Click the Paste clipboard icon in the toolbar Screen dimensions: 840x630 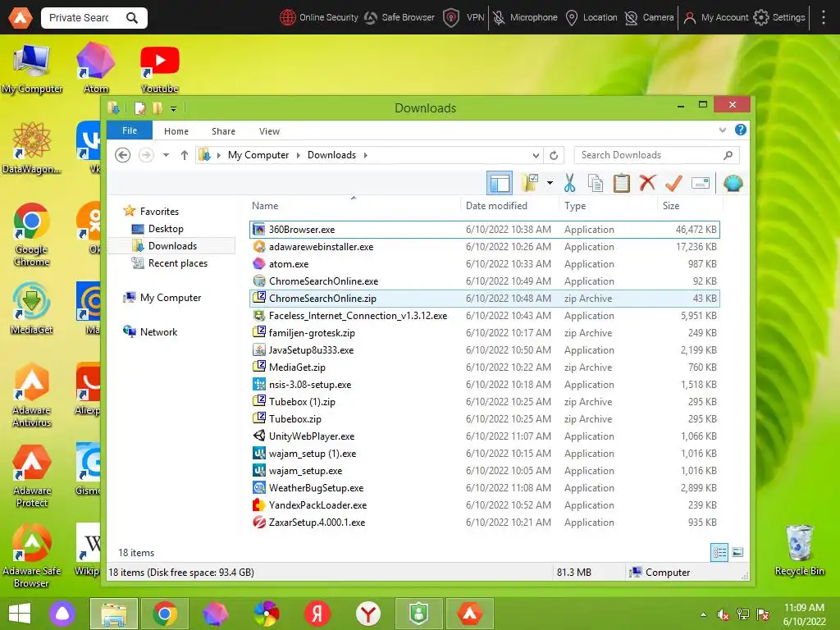pyautogui.click(x=622, y=183)
